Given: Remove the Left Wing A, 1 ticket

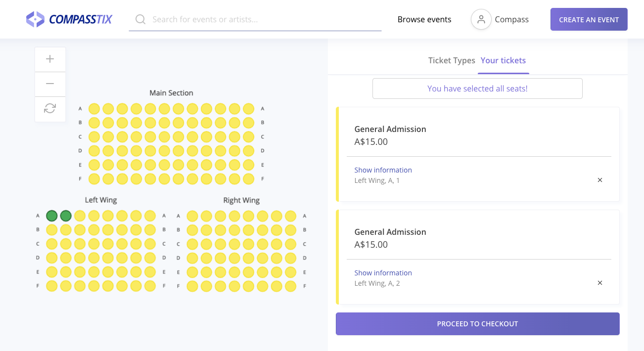Looking at the screenshot, I should pos(599,180).
